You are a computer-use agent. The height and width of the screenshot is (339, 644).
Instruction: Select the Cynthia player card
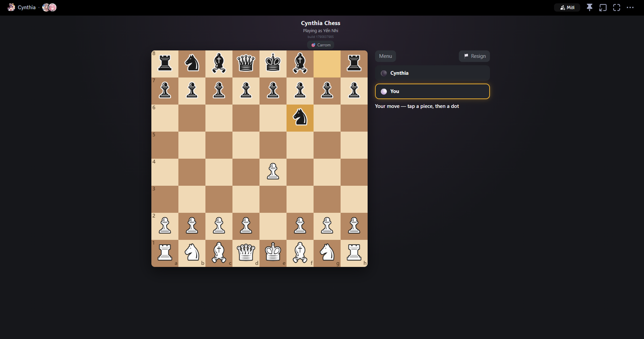[432, 73]
